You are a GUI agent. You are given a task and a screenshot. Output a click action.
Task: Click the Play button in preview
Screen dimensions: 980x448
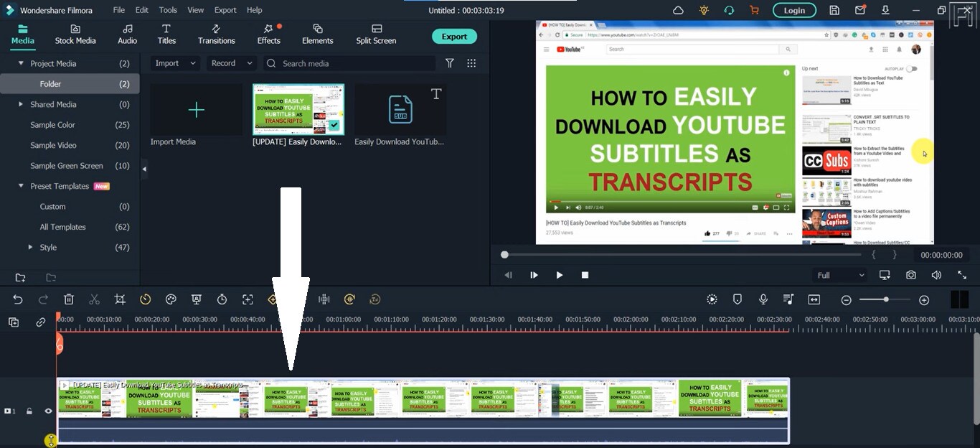click(560, 275)
